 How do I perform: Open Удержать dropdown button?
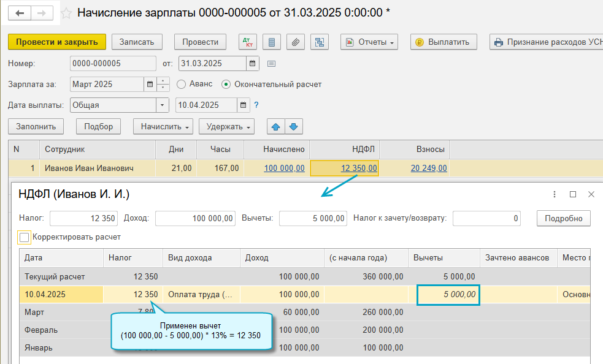(226, 126)
